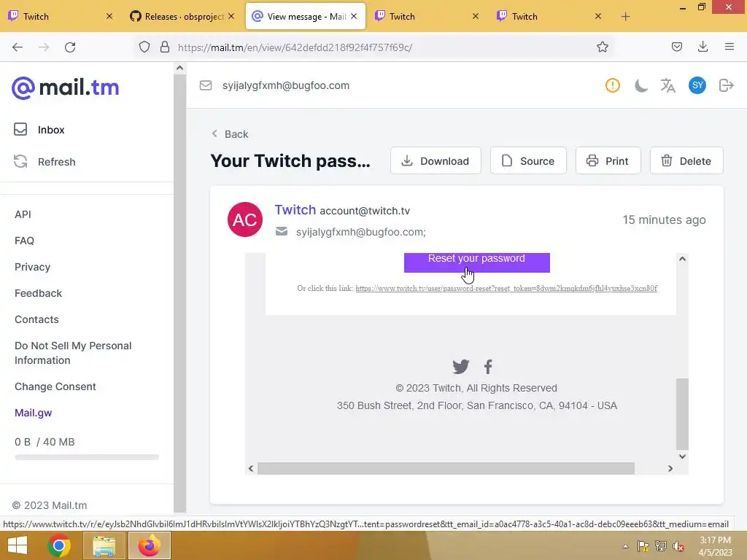The image size is (747, 560).
Task: Open a new browser tab
Action: [625, 17]
